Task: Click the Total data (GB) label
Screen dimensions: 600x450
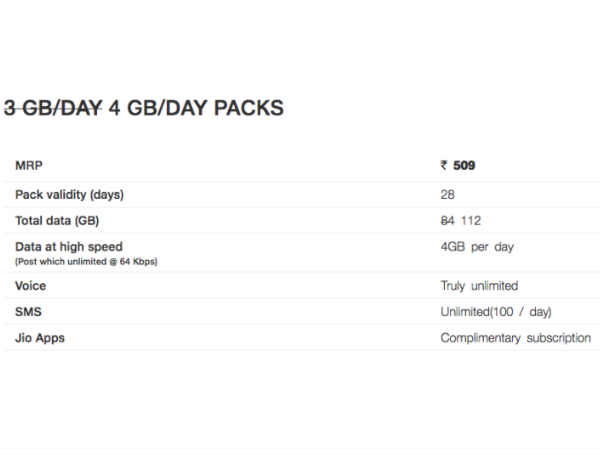Action: (57, 221)
